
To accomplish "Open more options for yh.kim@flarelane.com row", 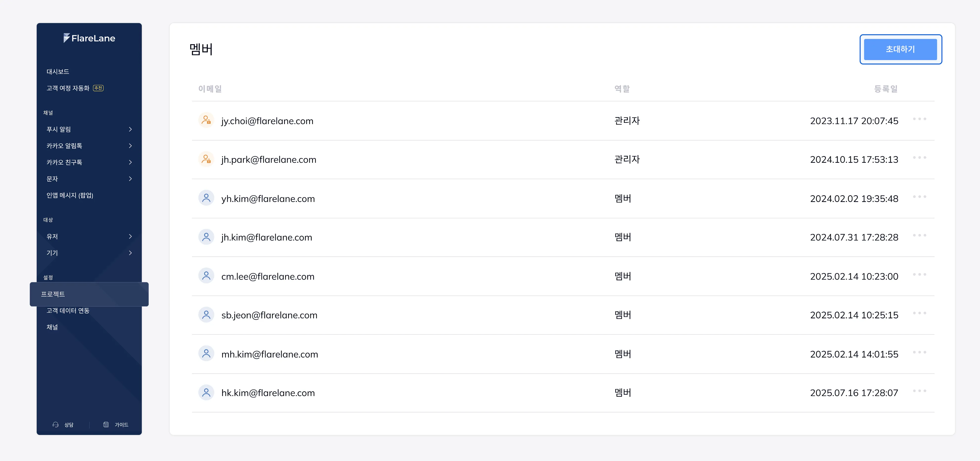I will (x=920, y=197).
